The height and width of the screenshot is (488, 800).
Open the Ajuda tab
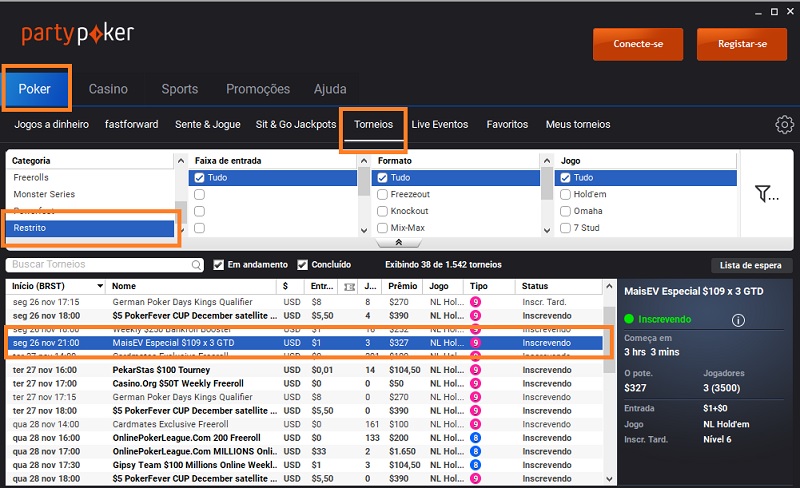(x=330, y=89)
